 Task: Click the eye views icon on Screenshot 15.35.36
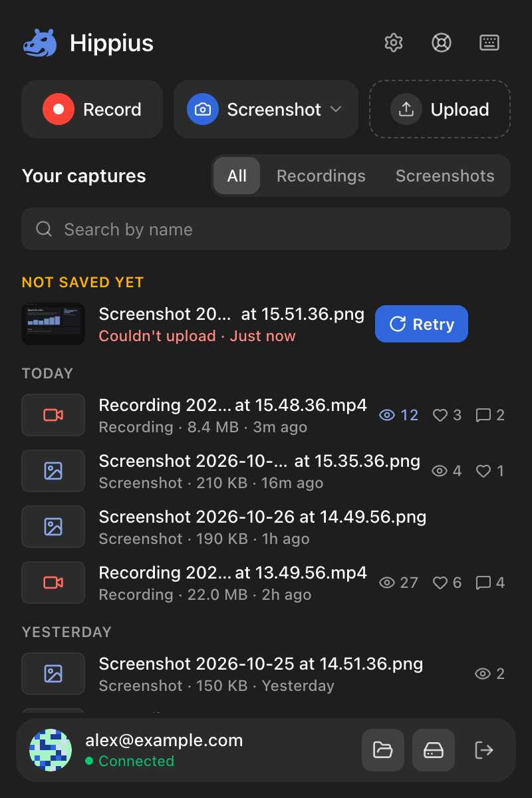pos(440,471)
